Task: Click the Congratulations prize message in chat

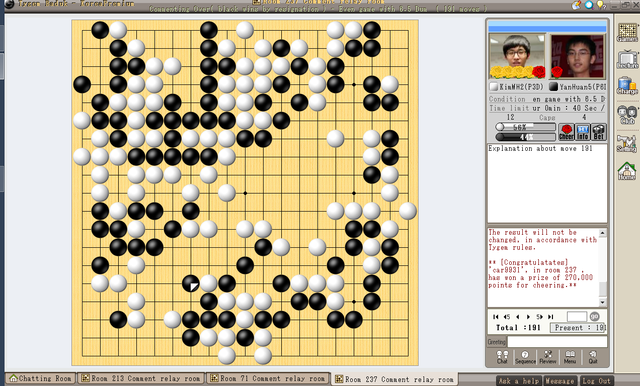Action: (x=540, y=273)
